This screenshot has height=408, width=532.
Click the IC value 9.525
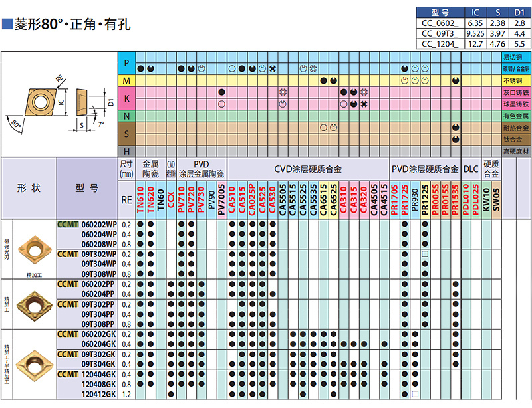475,34
